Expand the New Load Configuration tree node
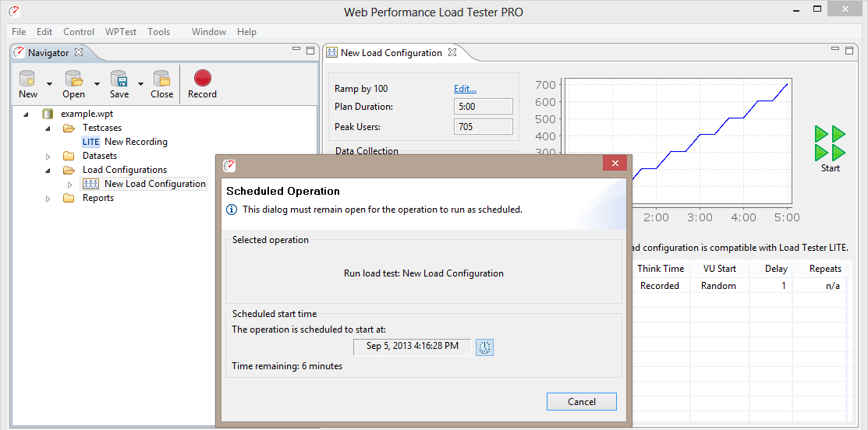This screenshot has height=430, width=868. (69, 185)
